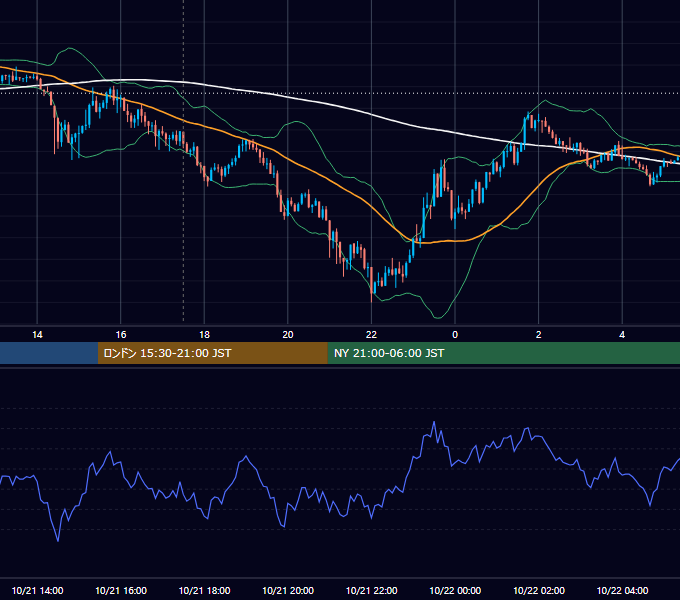Image resolution: width=680 pixels, height=600 pixels.
Task: Select the NY 21:00-06:00 JST session bar
Action: [x=503, y=353]
